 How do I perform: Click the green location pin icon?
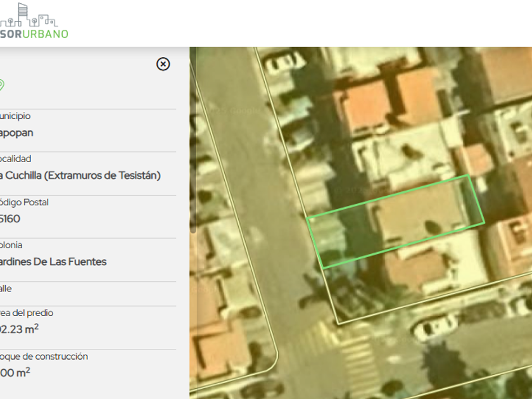point(2,85)
